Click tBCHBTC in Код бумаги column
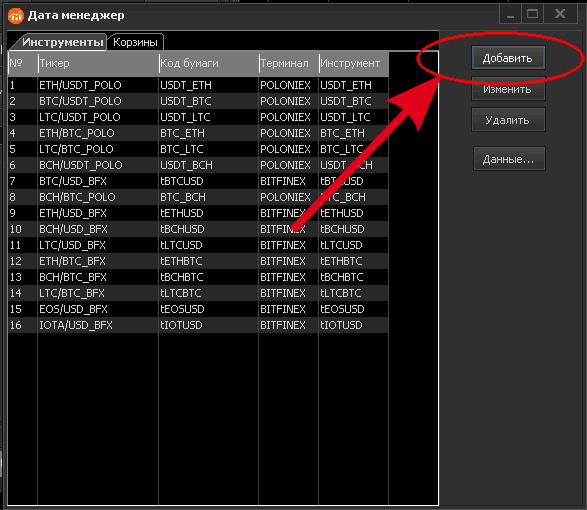Screen dimensions: 587x510 pyautogui.click(x=182, y=277)
